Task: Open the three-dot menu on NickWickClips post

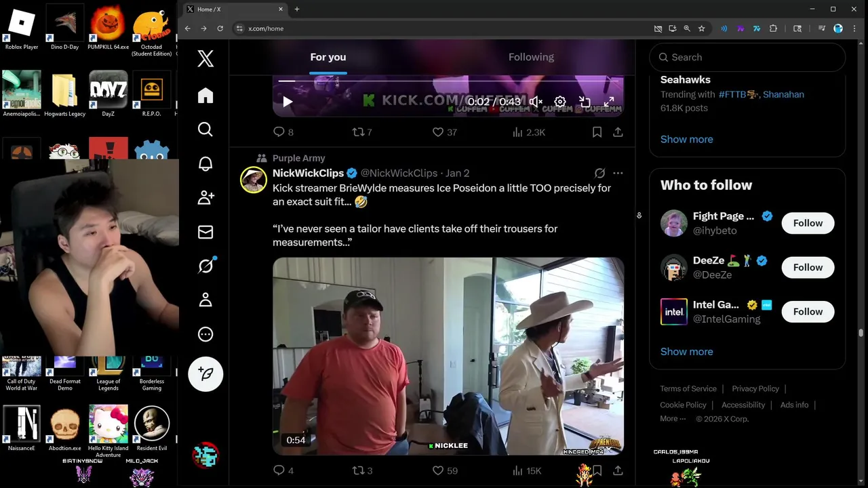Action: (x=618, y=174)
